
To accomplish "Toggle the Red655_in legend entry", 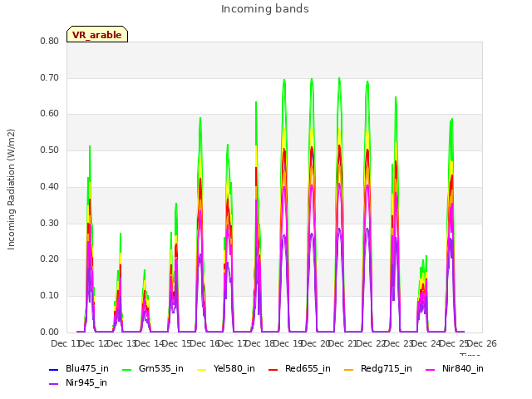I will pyautogui.click(x=299, y=368).
